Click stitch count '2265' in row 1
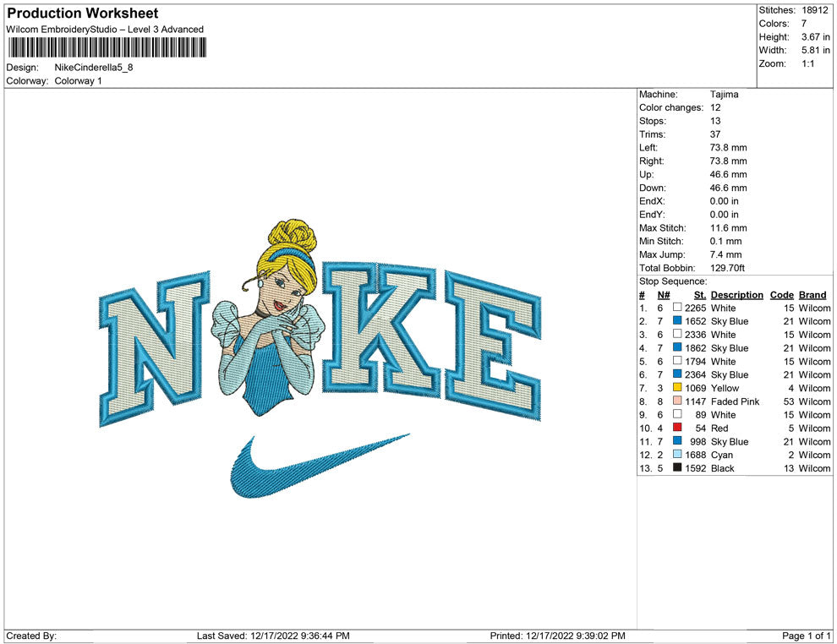This screenshot has height=644, width=837. [696, 308]
